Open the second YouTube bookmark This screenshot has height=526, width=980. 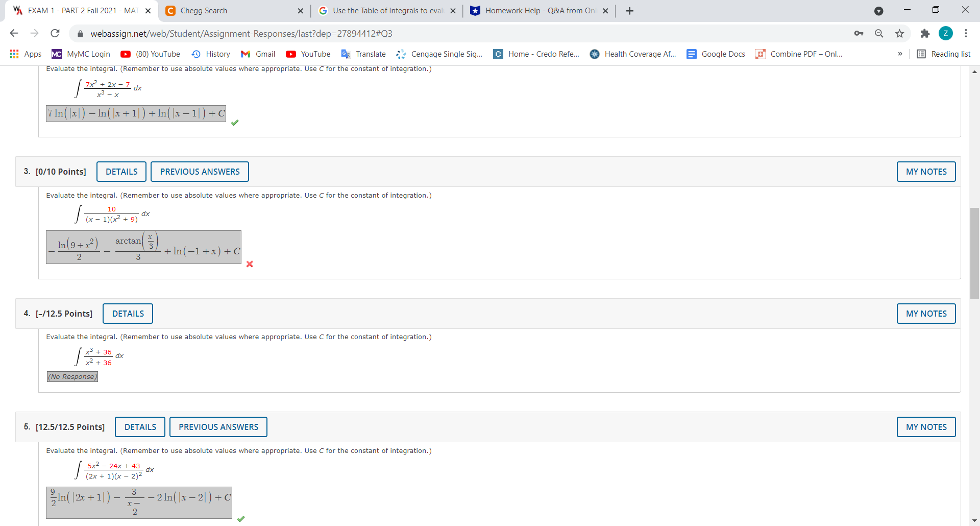[x=308, y=54]
